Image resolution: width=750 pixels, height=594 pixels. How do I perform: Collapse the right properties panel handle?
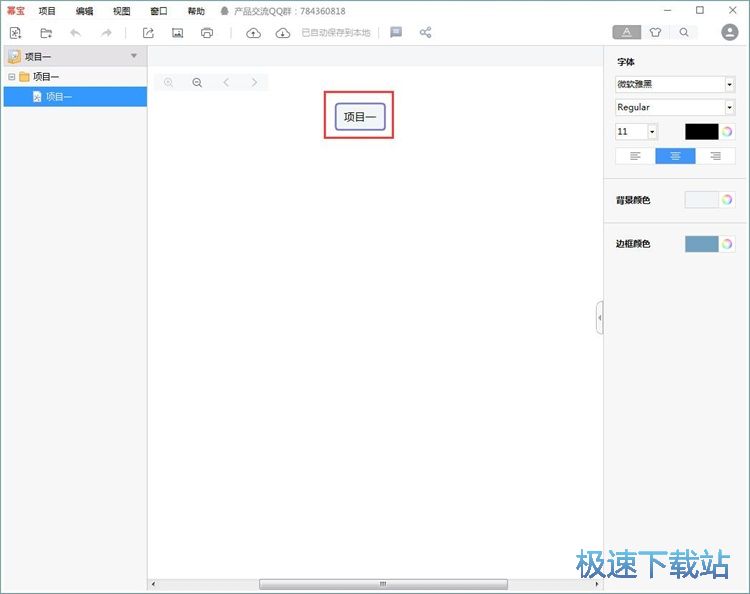click(599, 318)
